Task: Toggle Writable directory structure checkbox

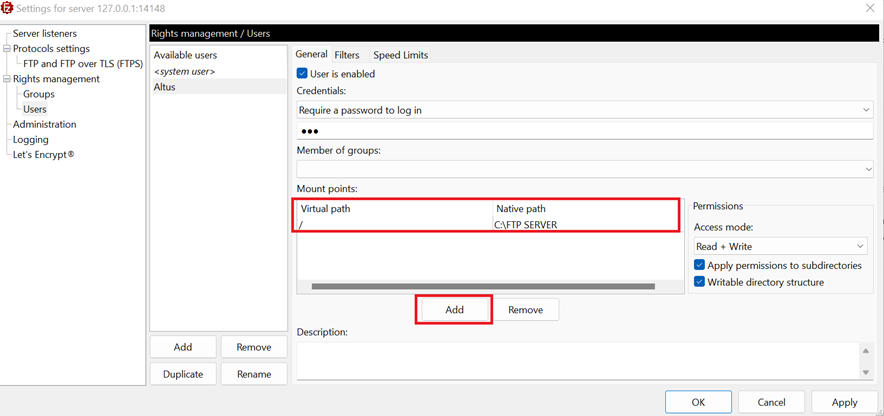Action: tap(699, 282)
